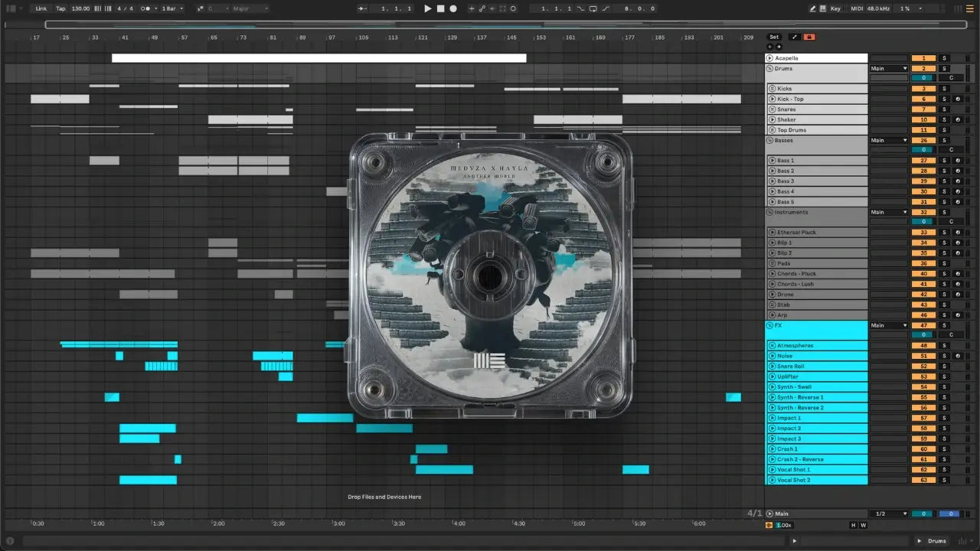Click the Drums group volume slider
Screen dimensions: 980x551
(x=923, y=78)
